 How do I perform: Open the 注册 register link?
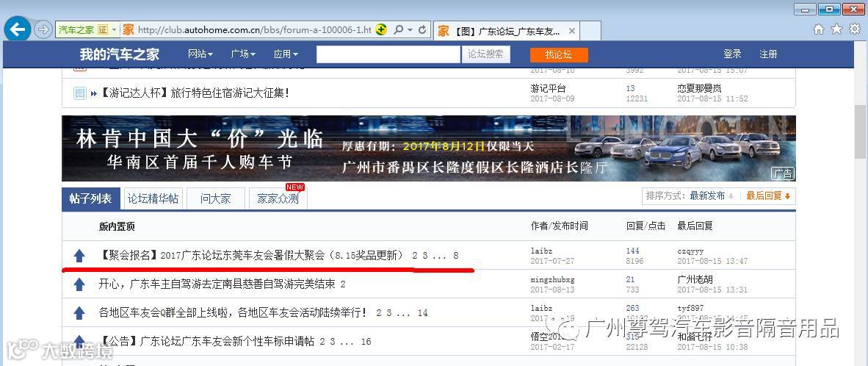(x=768, y=54)
